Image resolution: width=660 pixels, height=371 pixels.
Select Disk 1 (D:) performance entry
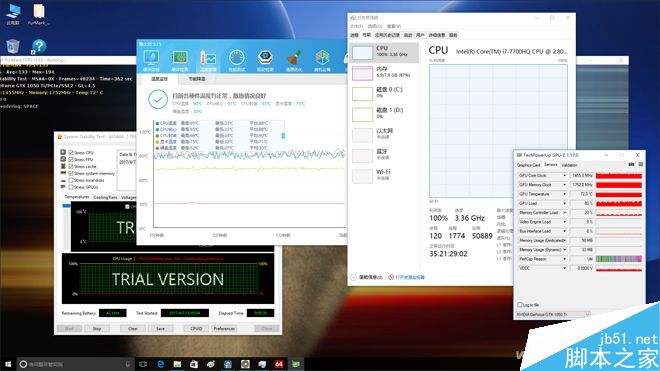click(384, 114)
